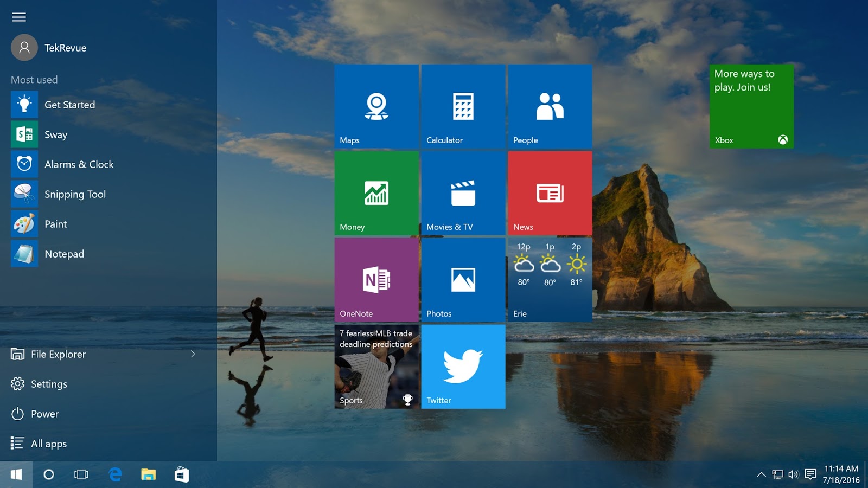Screen dimensions: 868x488
Task: Expand the File Explorer jump list arrow
Action: tap(193, 354)
